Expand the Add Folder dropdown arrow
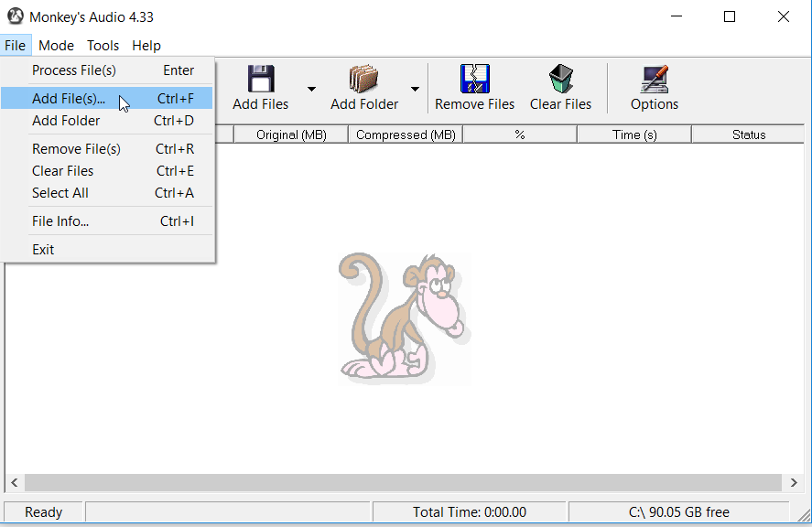Image resolution: width=812 pixels, height=527 pixels. [x=415, y=89]
